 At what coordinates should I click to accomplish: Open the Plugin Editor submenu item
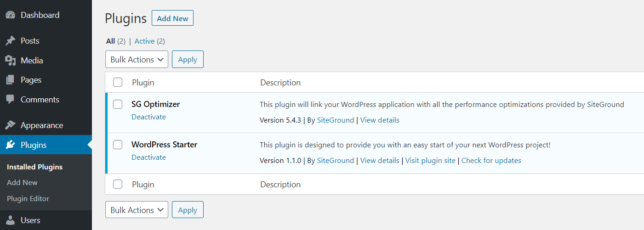[x=28, y=199]
